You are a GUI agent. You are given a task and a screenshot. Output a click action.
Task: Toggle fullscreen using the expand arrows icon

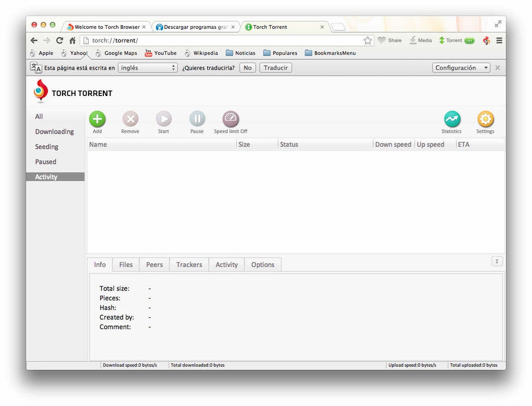498,24
